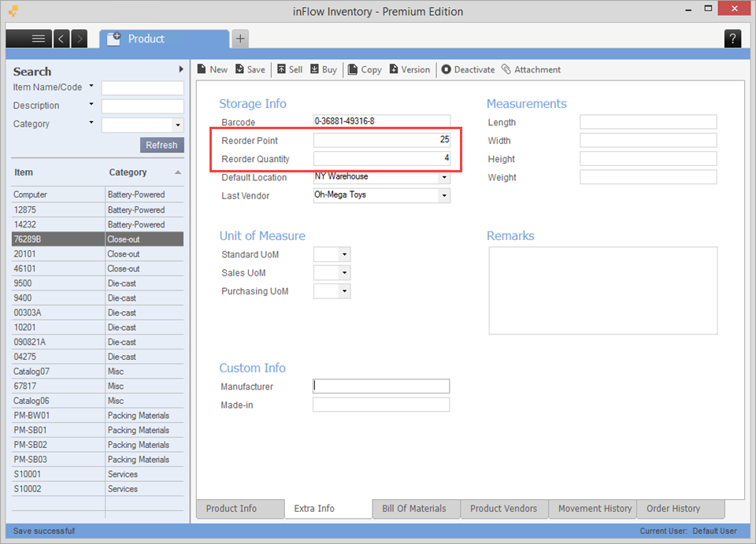Open the Last Vendor dropdown
The image size is (756, 544).
click(x=444, y=195)
